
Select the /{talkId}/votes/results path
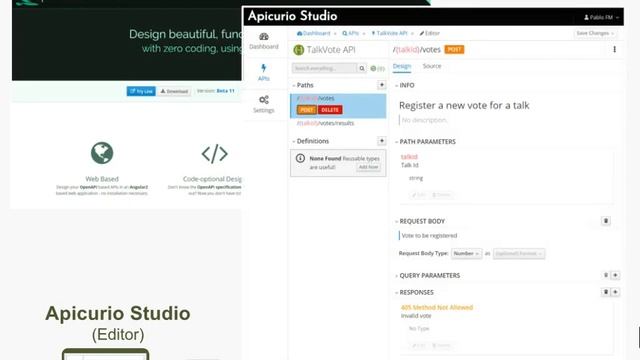(x=325, y=123)
